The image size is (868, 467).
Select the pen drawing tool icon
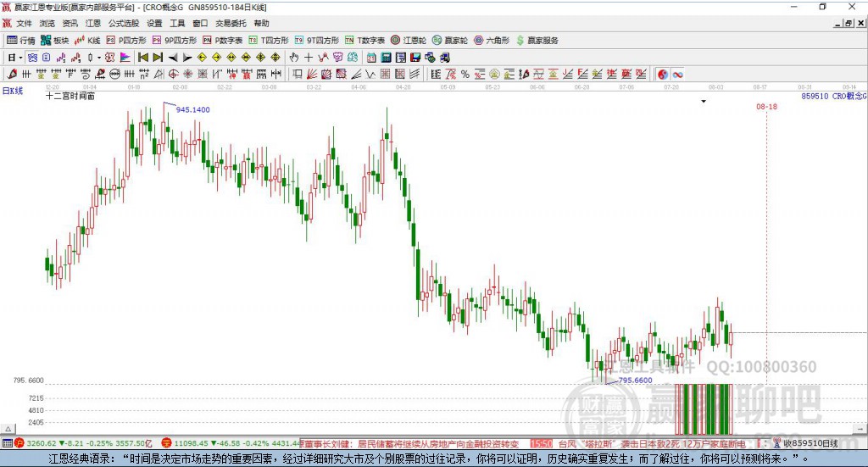point(12,74)
